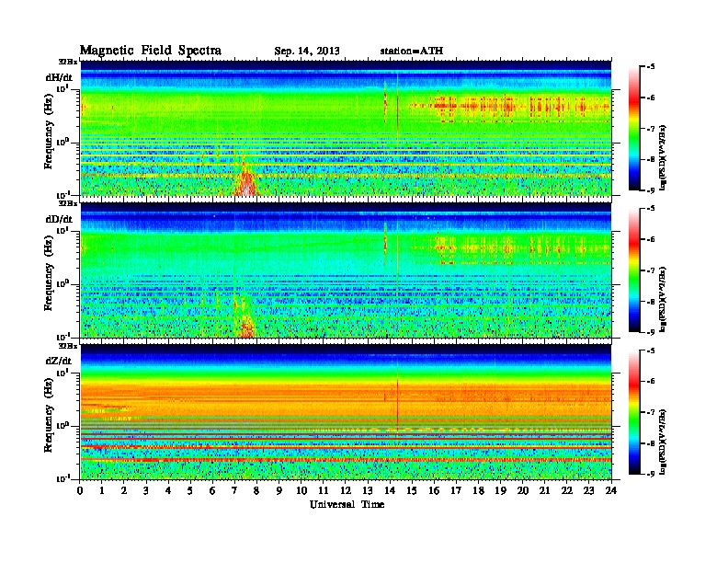This screenshot has height=563, width=728.
Task: Click hour 4 tick label on time axis
Action: (168, 491)
